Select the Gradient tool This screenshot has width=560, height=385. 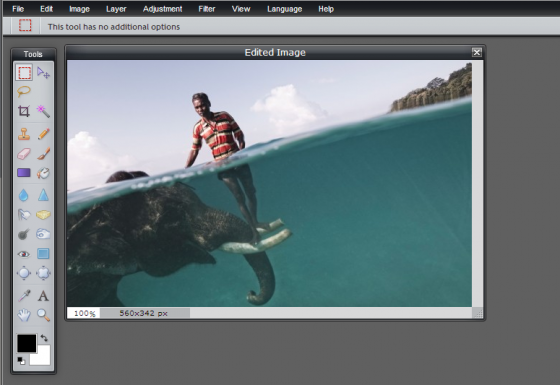[24, 173]
